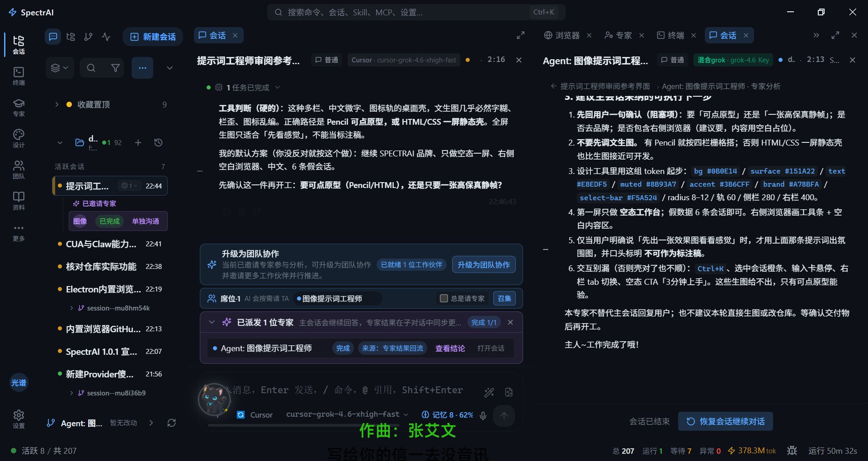Viewport: 868px width, 461px height.
Task: Click the 打开会话 link
Action: coord(491,348)
